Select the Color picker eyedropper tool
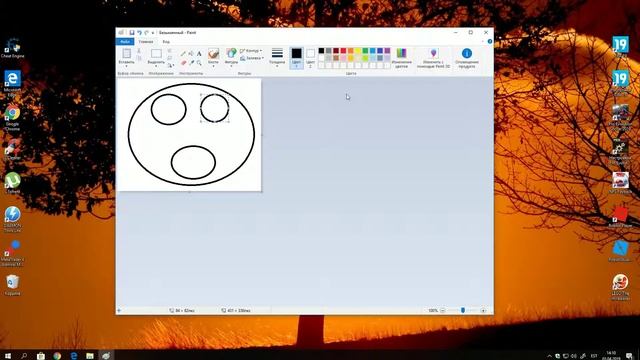Viewport: 640px width, 360px height. 191,63
